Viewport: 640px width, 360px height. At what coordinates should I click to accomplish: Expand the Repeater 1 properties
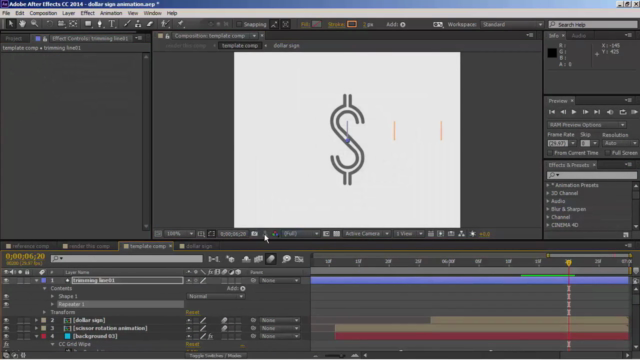pos(52,304)
